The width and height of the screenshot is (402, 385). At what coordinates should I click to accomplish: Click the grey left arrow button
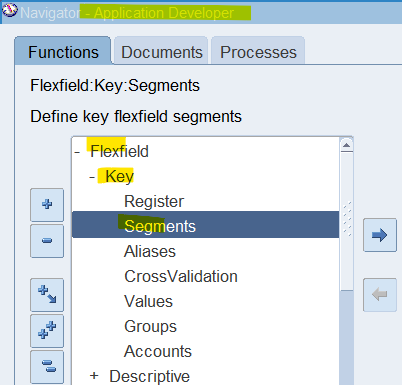(x=380, y=295)
